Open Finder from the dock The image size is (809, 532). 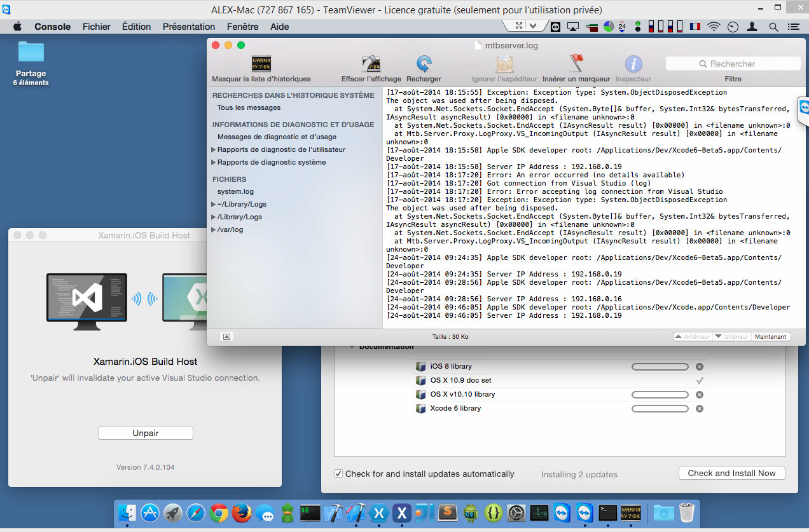click(128, 512)
